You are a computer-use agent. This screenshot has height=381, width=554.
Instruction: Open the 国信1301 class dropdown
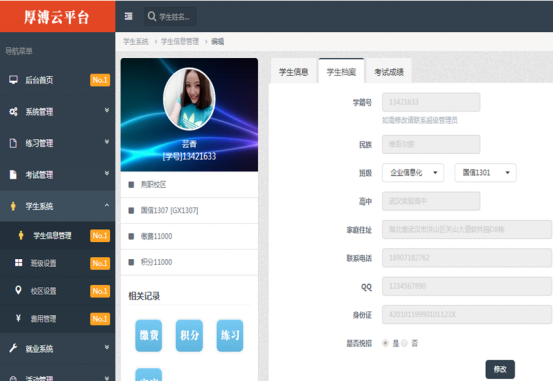coord(485,173)
